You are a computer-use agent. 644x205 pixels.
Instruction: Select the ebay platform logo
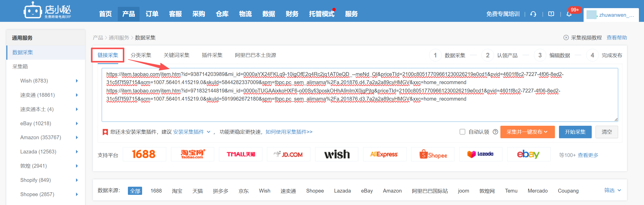(x=529, y=154)
